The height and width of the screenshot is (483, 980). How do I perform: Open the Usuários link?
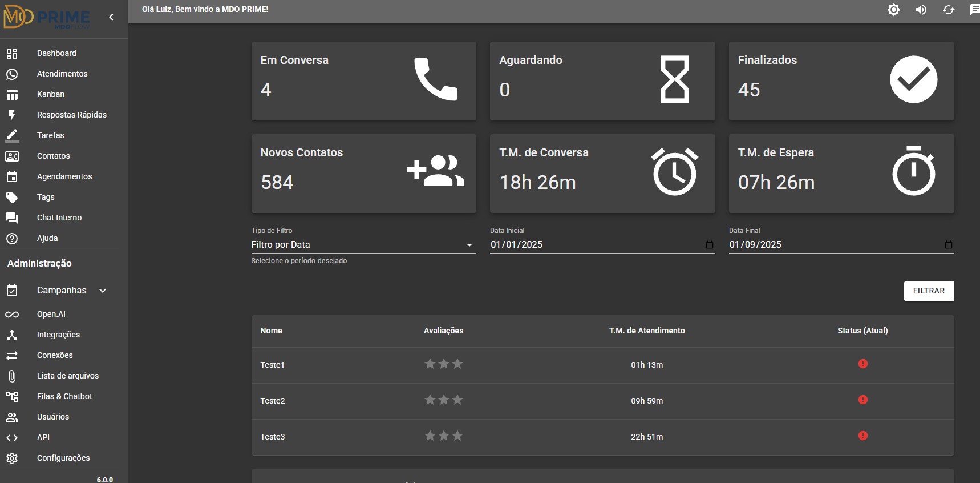(x=53, y=417)
